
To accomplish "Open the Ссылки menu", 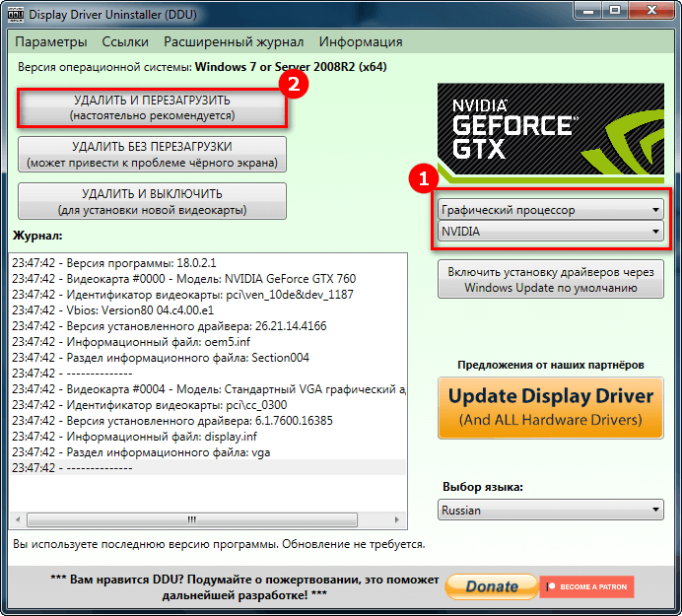I will tap(125, 41).
